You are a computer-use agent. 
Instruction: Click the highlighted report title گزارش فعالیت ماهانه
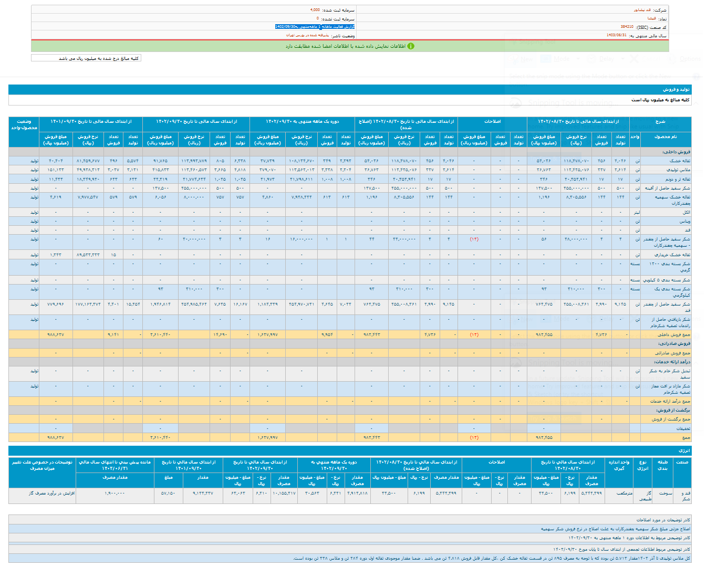(315, 27)
